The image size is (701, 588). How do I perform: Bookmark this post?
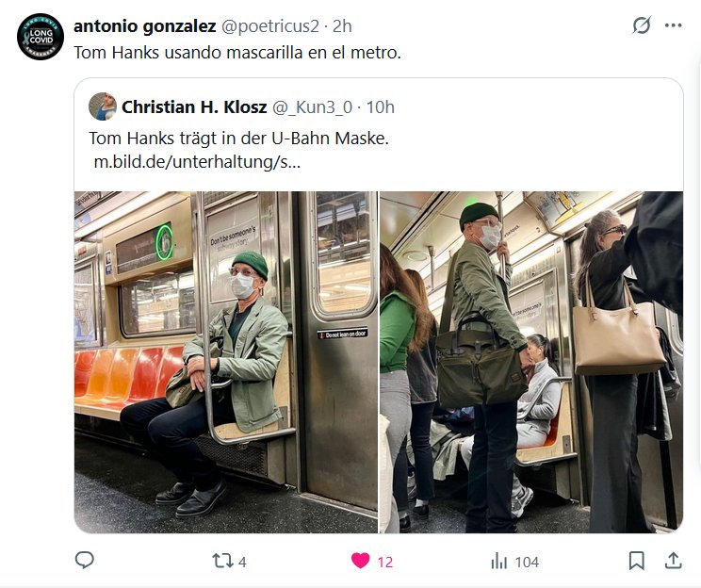click(x=637, y=561)
